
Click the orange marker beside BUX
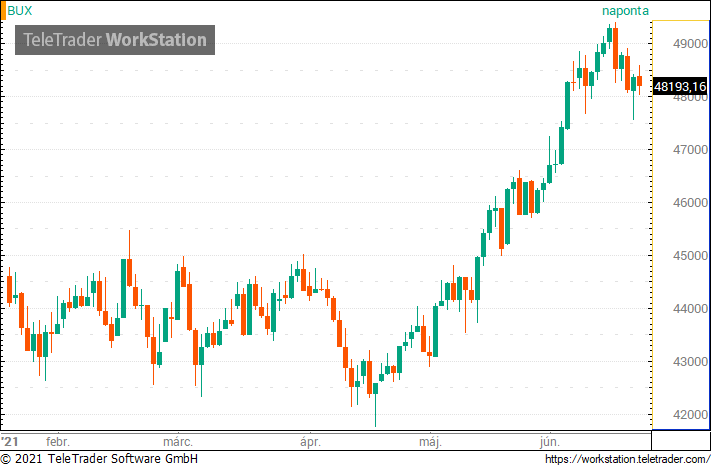pyautogui.click(x=3, y=10)
